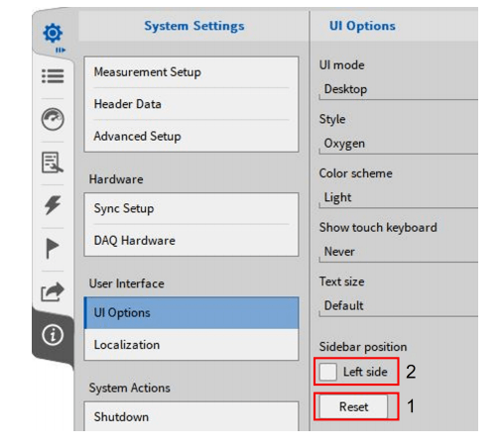
Task: Select the Shutdown system action
Action: click(x=191, y=416)
